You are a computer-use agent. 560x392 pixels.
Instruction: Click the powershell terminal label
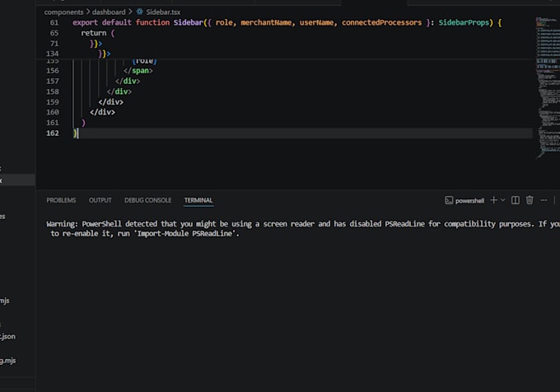click(469, 201)
